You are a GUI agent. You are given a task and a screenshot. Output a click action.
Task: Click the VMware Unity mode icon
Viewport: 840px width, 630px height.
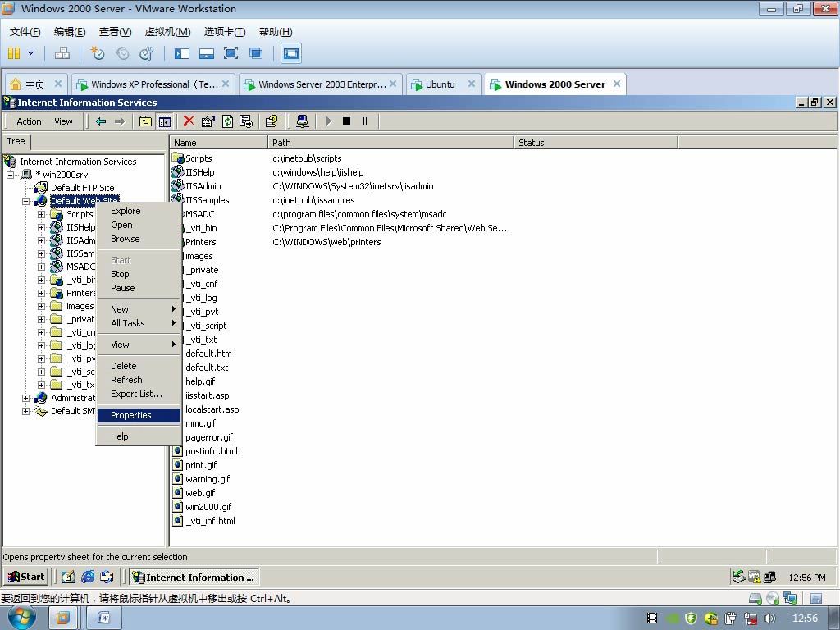tap(256, 53)
